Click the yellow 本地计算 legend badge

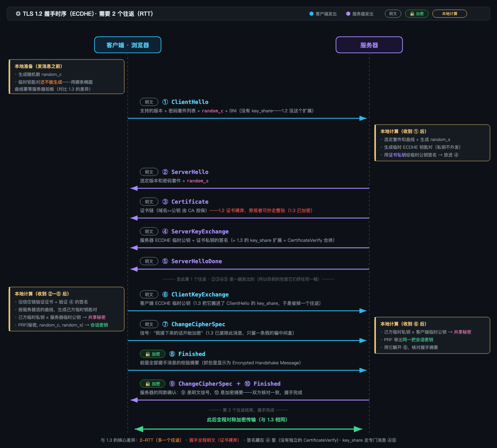click(x=450, y=14)
